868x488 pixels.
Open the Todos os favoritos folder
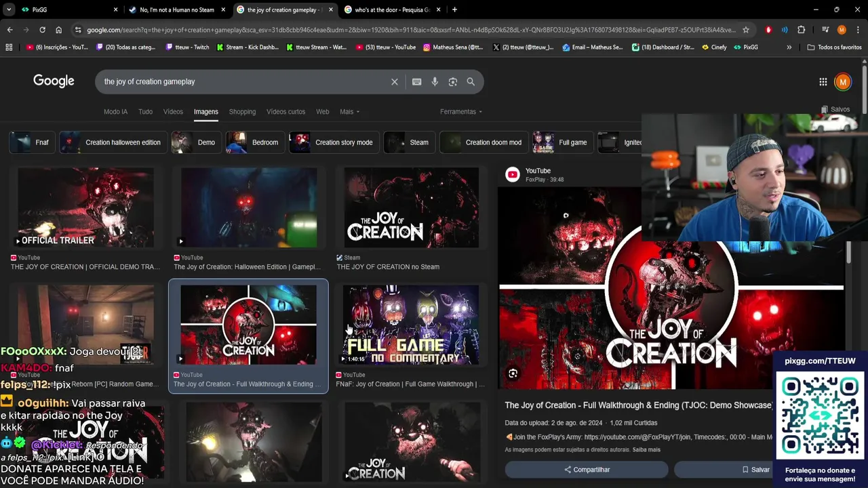[835, 47]
